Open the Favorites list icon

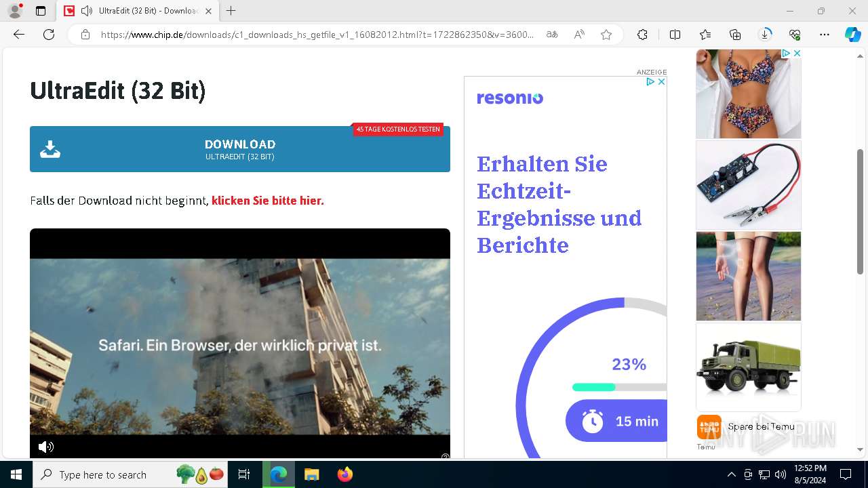(705, 35)
